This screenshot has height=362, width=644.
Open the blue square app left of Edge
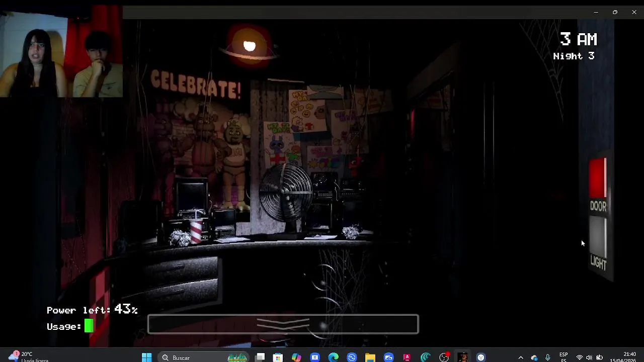click(315, 357)
